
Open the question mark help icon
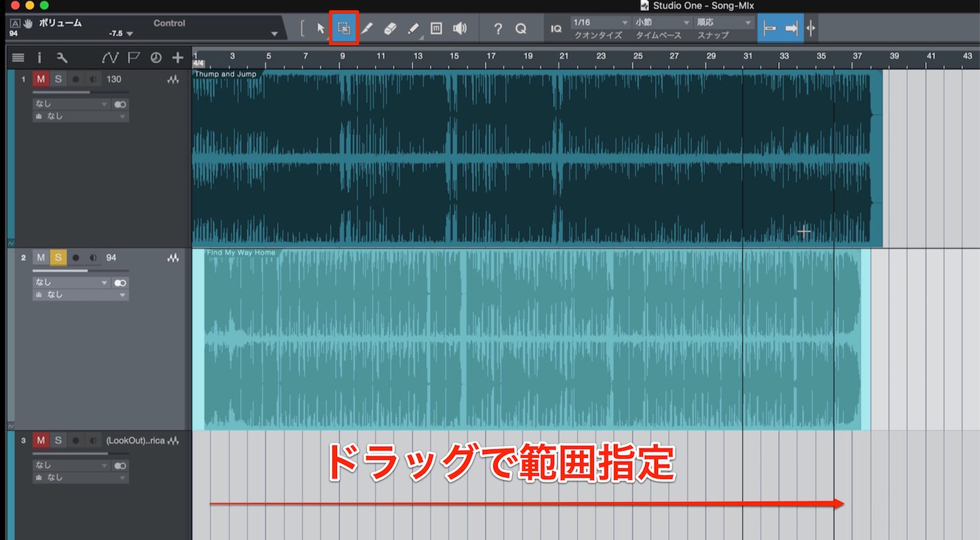(498, 28)
